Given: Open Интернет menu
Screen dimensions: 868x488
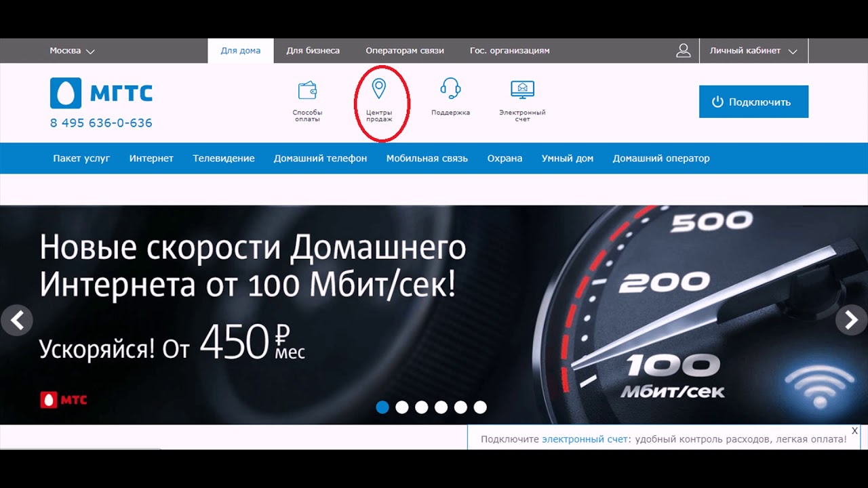Looking at the screenshot, I should pos(151,159).
